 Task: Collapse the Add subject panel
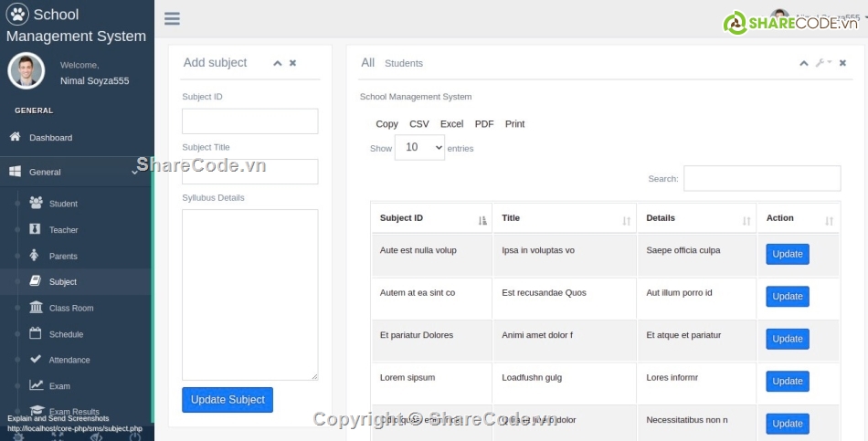point(278,63)
